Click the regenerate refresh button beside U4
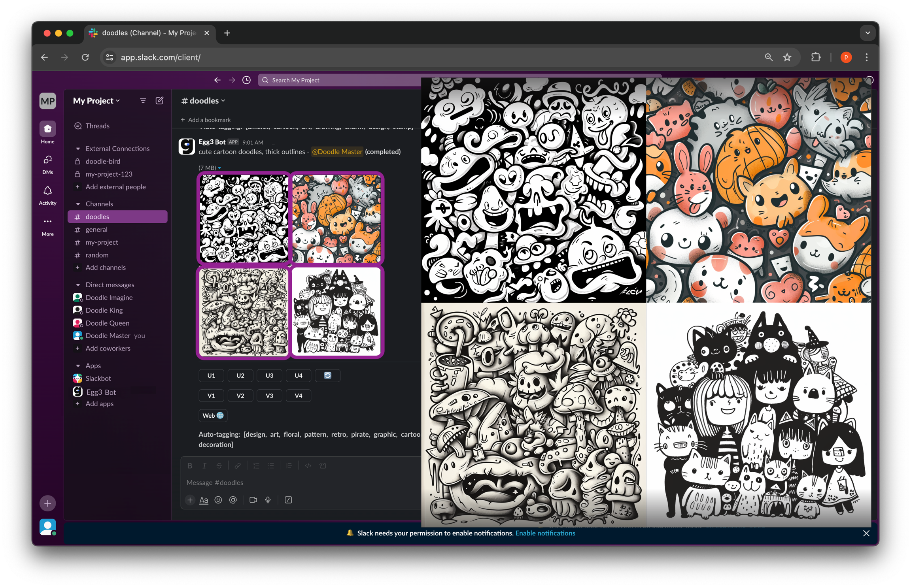 pyautogui.click(x=327, y=375)
